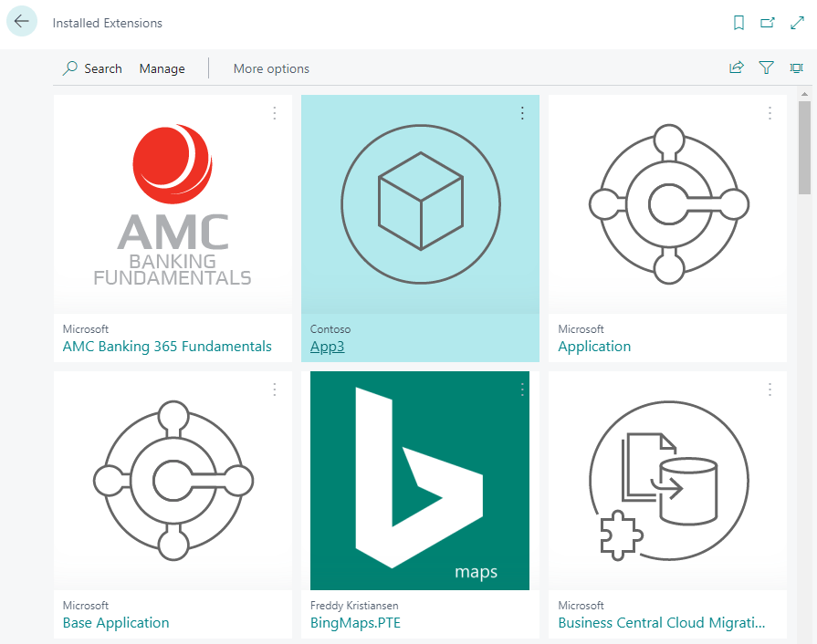Click the vertical scrollbar thumb

[804, 148]
